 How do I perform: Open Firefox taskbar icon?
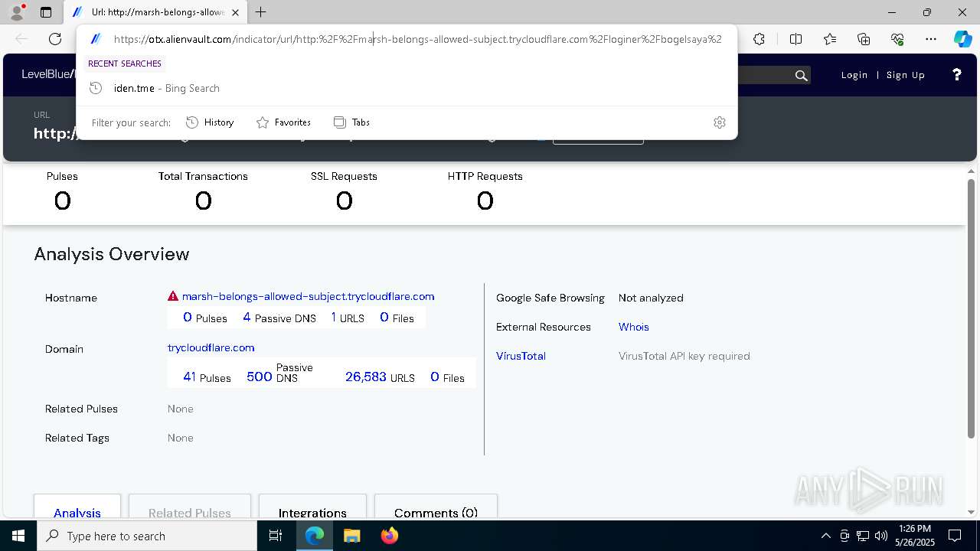(389, 536)
